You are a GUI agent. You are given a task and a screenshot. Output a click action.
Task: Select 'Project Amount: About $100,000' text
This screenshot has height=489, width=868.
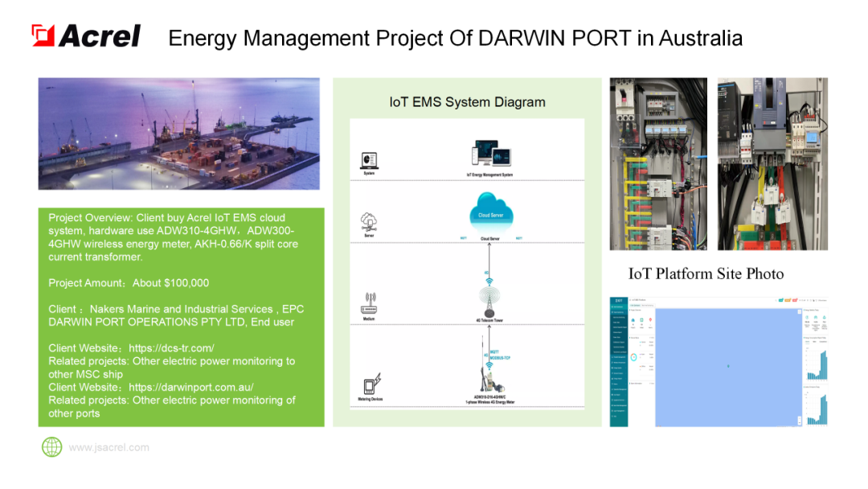click(x=129, y=283)
